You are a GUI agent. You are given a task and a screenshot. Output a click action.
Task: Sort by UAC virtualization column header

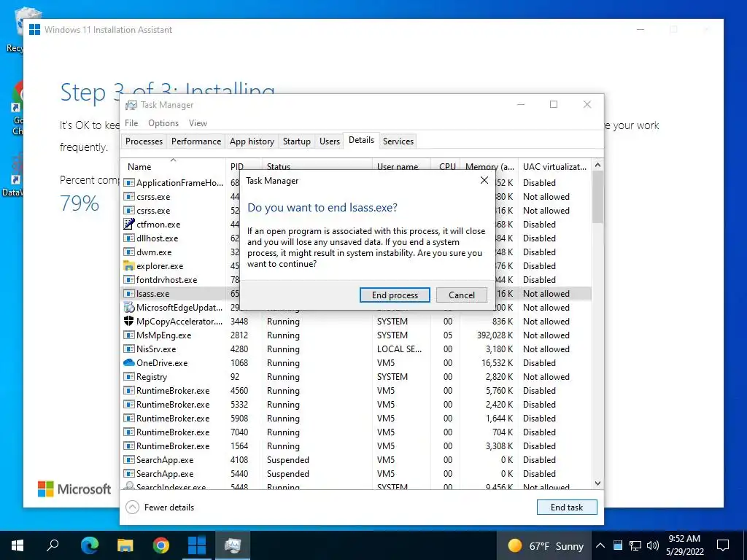pos(554,166)
